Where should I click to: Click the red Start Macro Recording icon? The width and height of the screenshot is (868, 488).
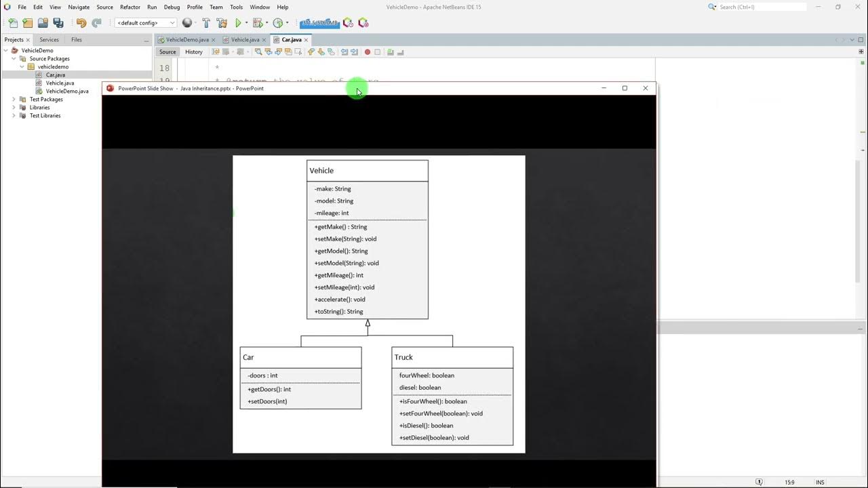click(x=368, y=52)
